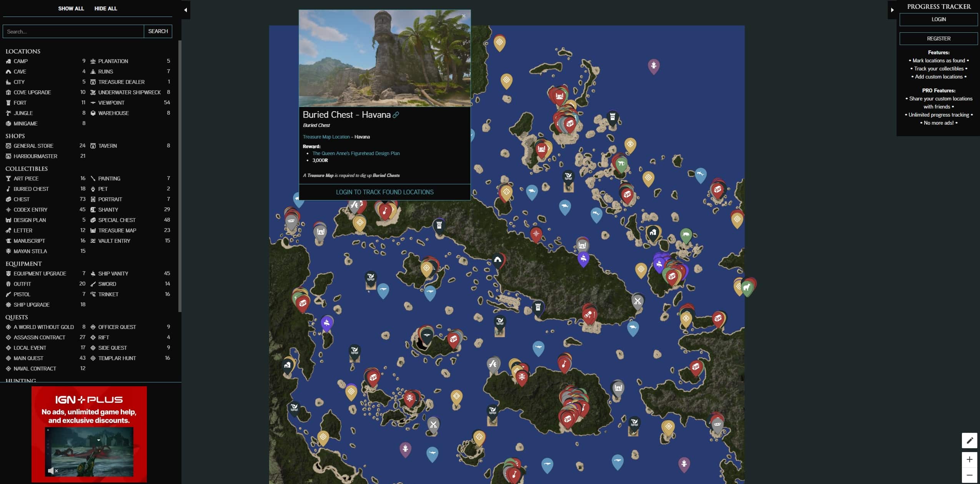Collapse the EQUIPMENT category heading
This screenshot has width=980, height=484.
[x=23, y=264]
